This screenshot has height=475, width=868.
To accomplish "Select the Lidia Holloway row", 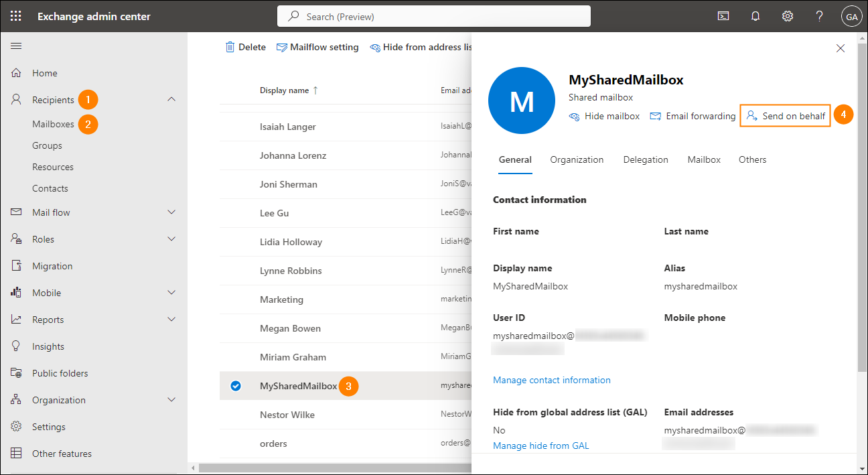I will coord(346,242).
